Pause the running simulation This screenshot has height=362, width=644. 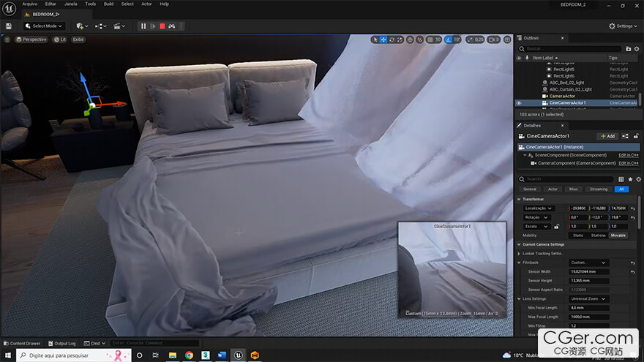[143, 26]
